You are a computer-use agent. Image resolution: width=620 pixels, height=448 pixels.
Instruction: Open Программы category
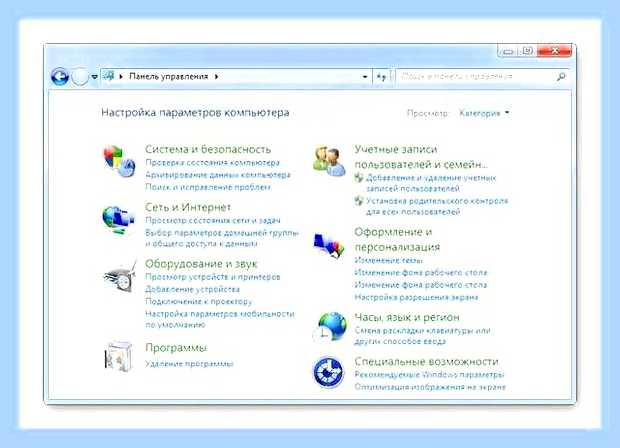176,348
